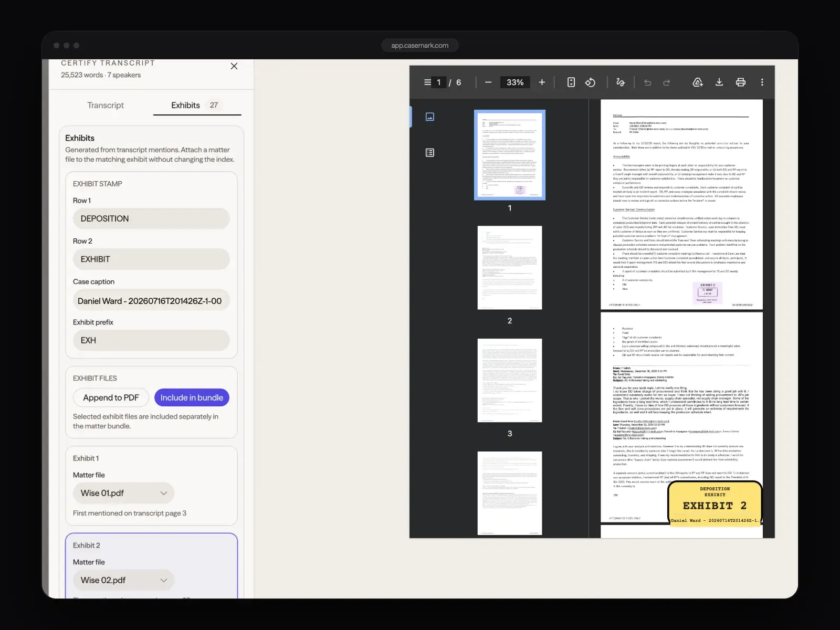This screenshot has width=840, height=630.
Task: Select Append to PDF option
Action: [111, 398]
